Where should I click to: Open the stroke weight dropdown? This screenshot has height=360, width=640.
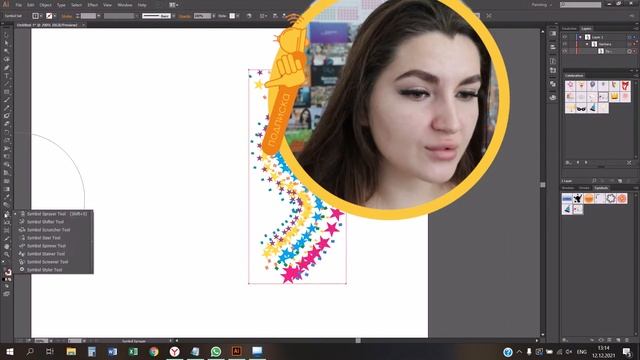(x=99, y=16)
